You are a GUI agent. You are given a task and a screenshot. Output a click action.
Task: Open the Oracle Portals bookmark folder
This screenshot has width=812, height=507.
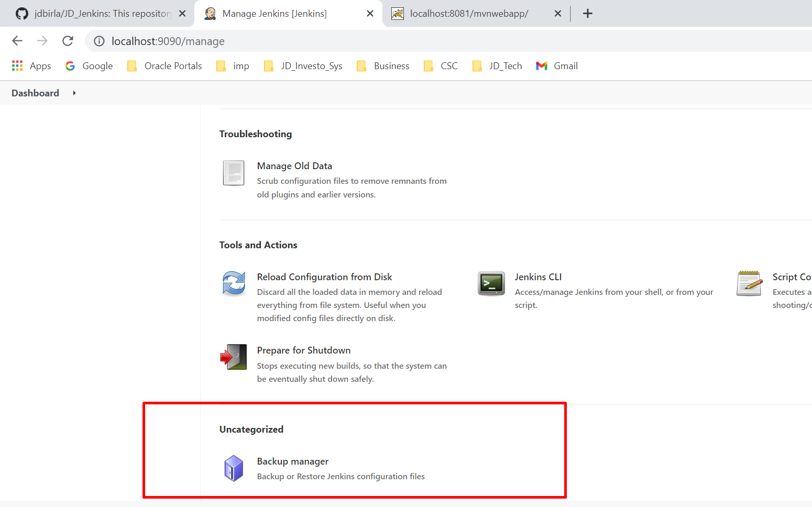pos(164,66)
